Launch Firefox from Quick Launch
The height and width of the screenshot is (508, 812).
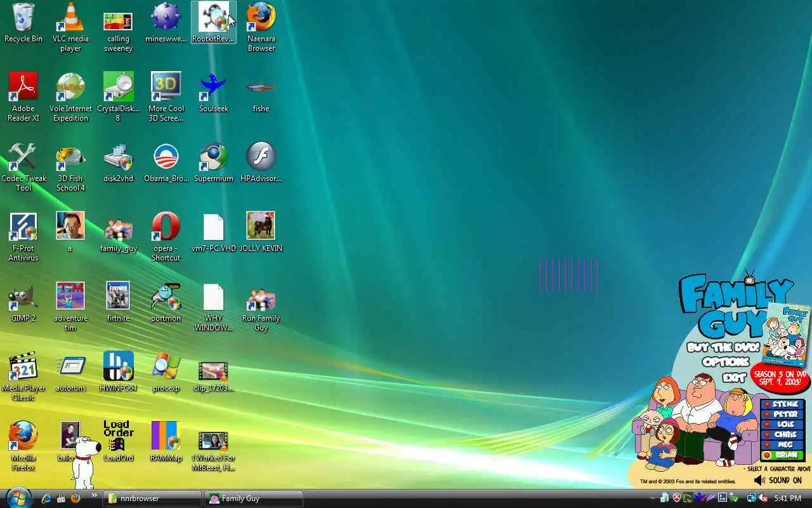(75, 498)
